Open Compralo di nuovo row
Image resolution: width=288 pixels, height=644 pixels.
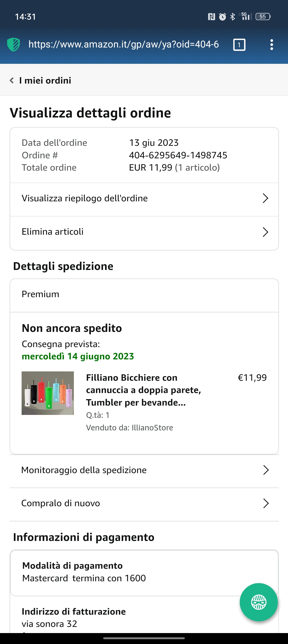click(x=144, y=503)
